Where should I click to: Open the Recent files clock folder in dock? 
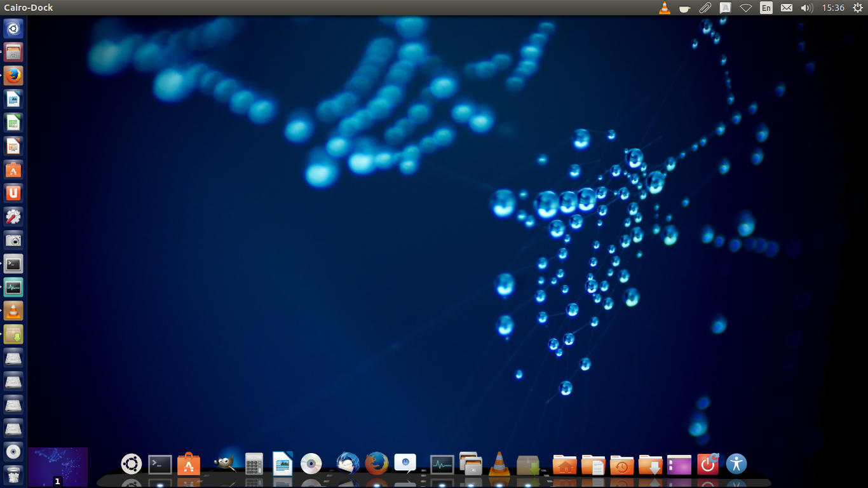622,464
